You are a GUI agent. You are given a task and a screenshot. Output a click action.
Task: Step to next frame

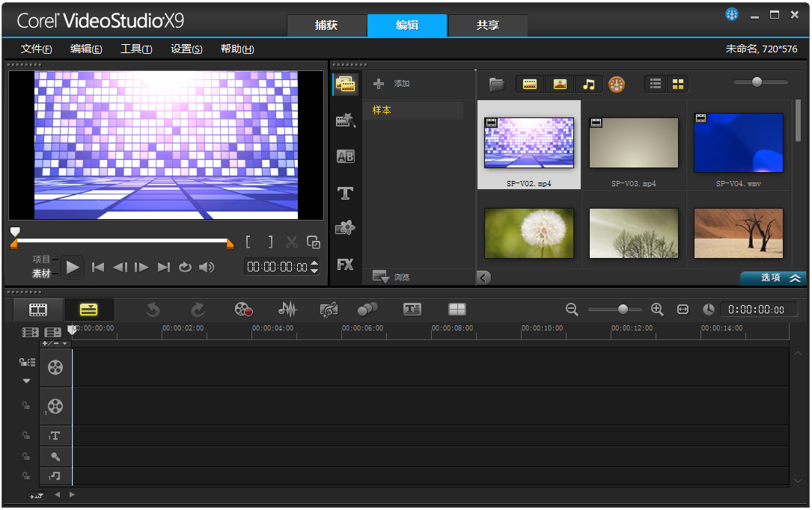tap(141, 268)
